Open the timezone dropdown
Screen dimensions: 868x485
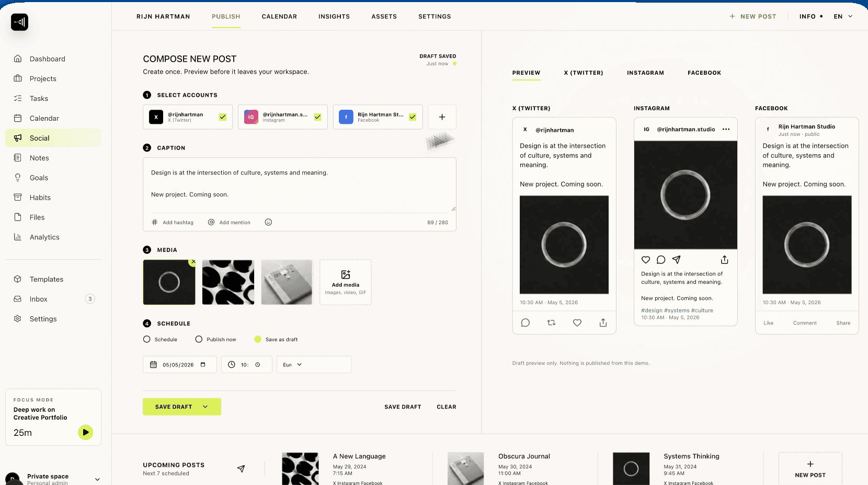click(x=314, y=365)
